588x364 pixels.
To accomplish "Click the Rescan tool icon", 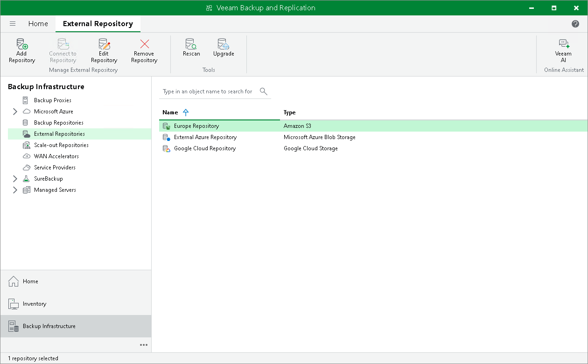I will point(191,44).
